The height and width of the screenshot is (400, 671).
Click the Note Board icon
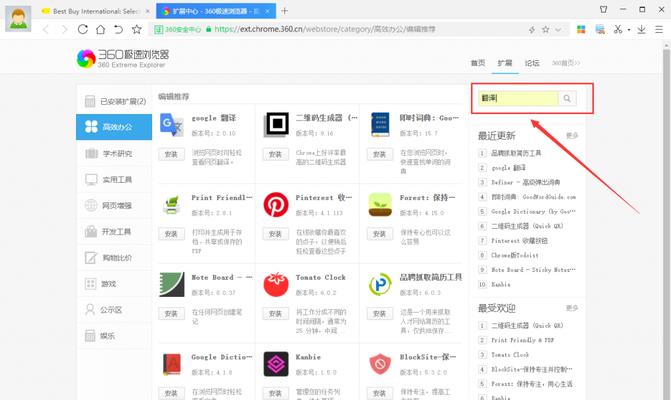pos(172,284)
